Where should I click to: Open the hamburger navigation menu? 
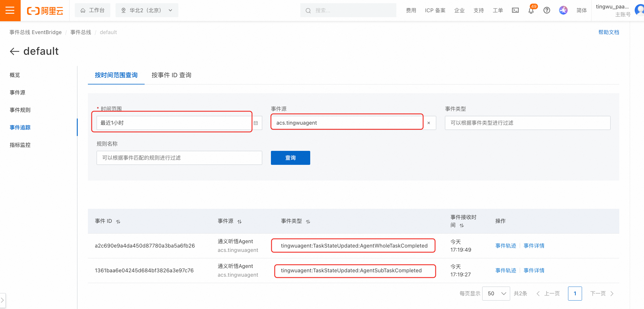[10, 10]
